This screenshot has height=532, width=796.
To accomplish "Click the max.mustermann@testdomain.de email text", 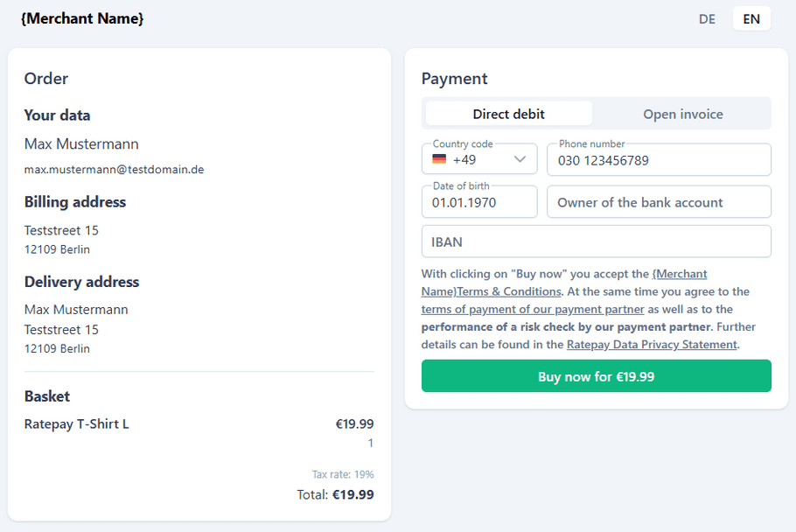I will click(115, 170).
